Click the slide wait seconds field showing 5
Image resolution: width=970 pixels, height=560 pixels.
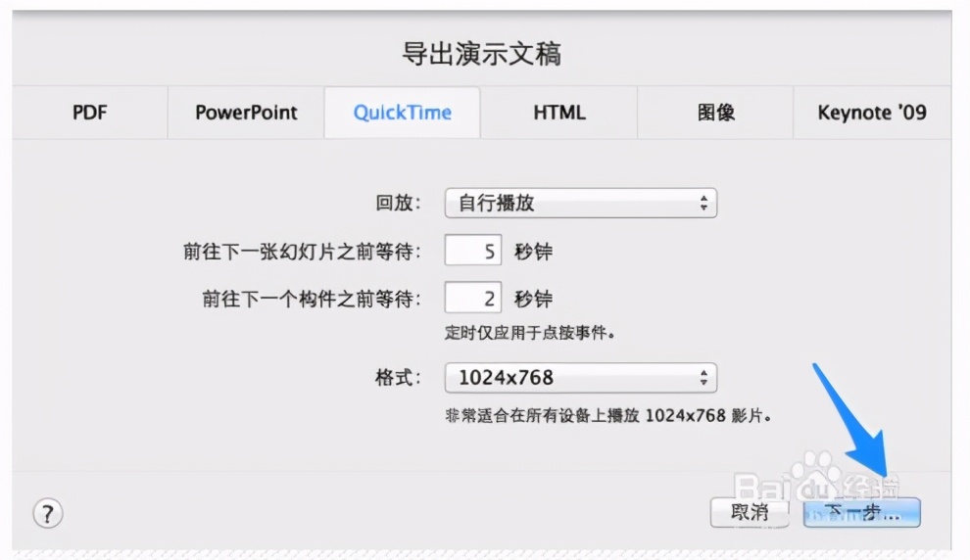(472, 251)
